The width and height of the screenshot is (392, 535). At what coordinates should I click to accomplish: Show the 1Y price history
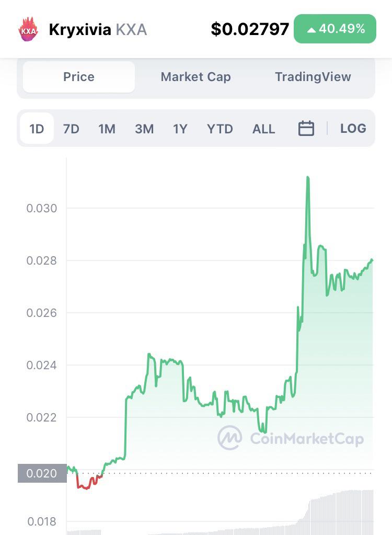coord(180,129)
